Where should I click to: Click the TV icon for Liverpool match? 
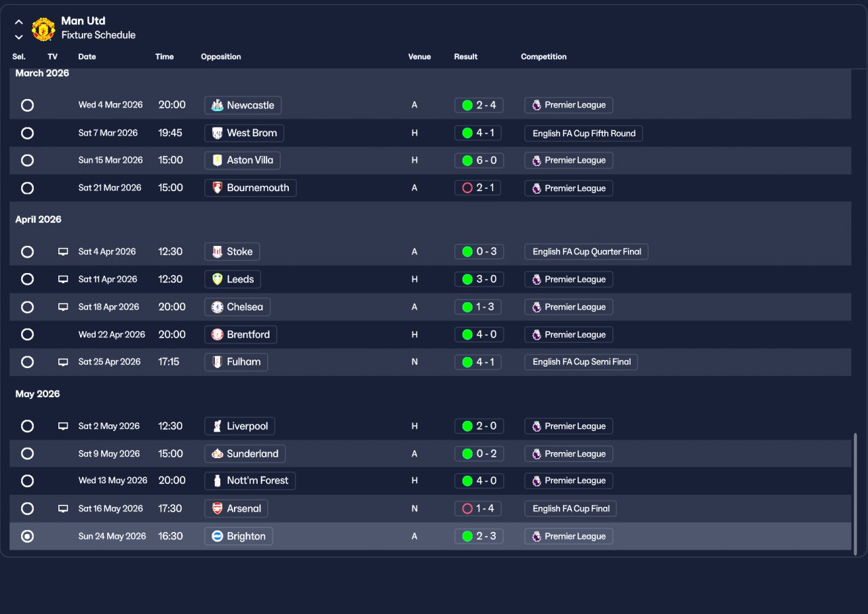(63, 426)
